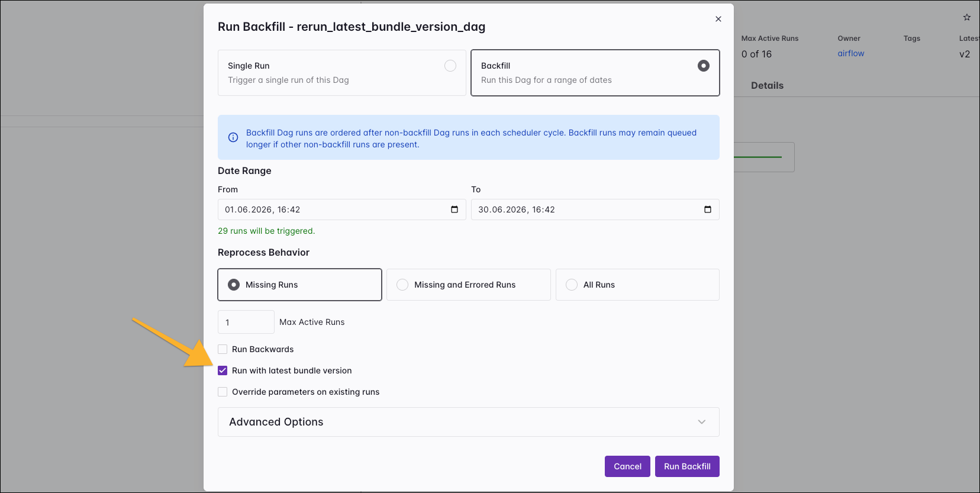Open the airflow owner link
The width and height of the screenshot is (980, 493).
click(x=851, y=53)
